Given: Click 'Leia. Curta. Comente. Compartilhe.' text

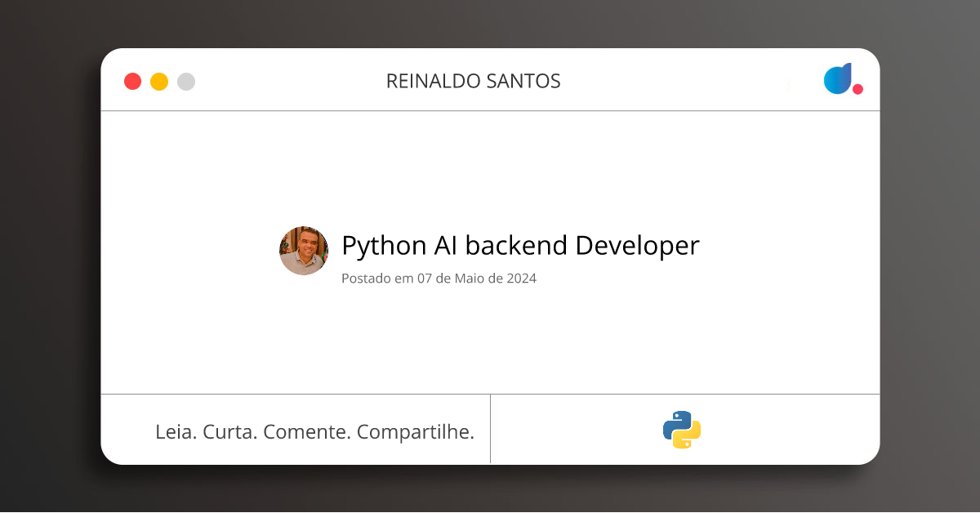Looking at the screenshot, I should coord(315,431).
